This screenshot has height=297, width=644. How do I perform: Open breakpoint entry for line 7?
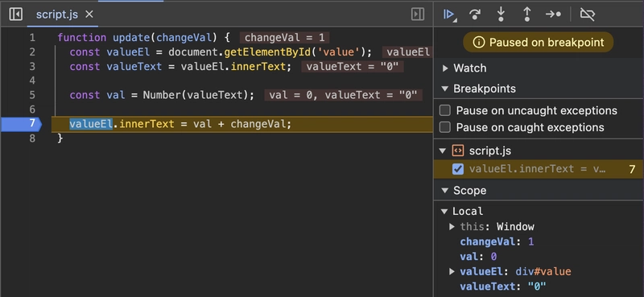[539, 169]
